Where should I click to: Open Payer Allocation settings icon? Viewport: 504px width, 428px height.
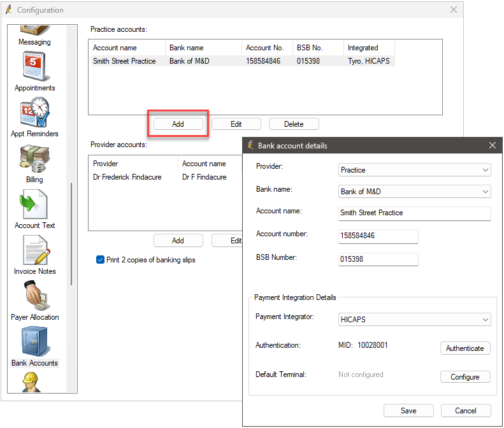pyautogui.click(x=34, y=297)
